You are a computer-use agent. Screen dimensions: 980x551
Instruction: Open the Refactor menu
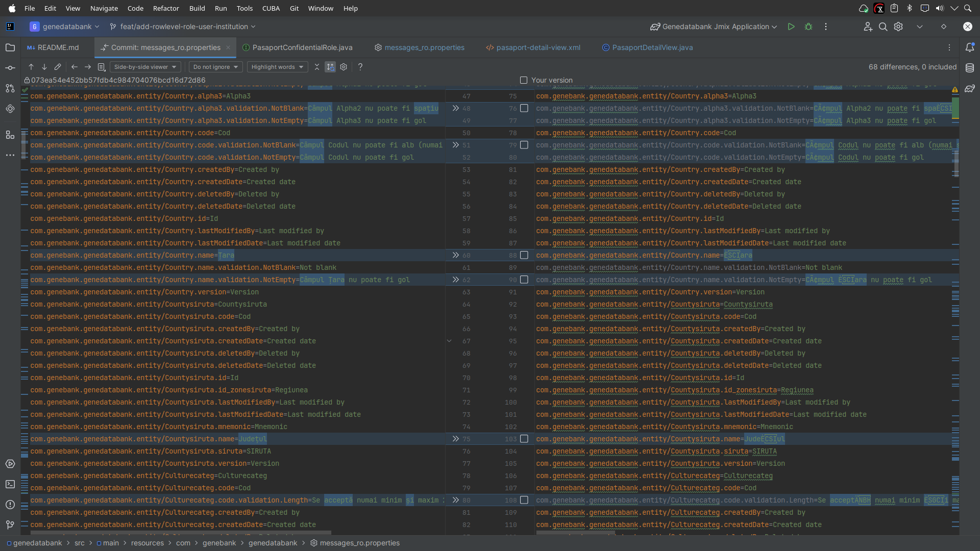[x=166, y=8]
